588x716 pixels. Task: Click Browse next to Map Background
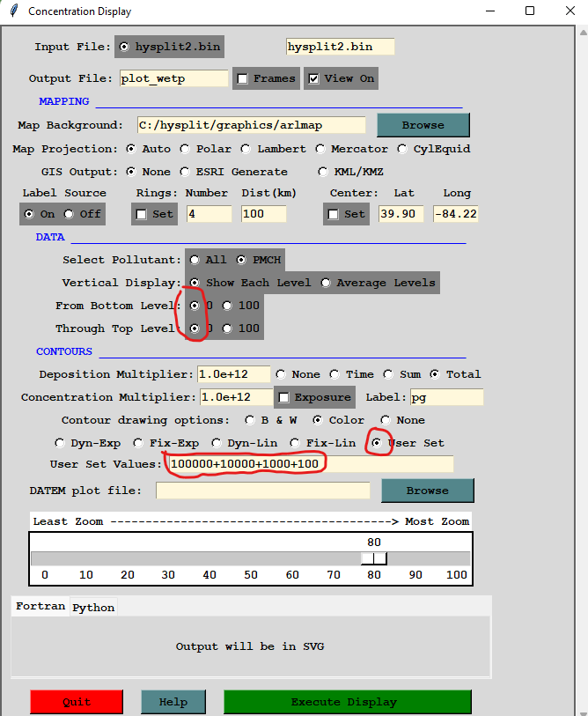click(423, 125)
